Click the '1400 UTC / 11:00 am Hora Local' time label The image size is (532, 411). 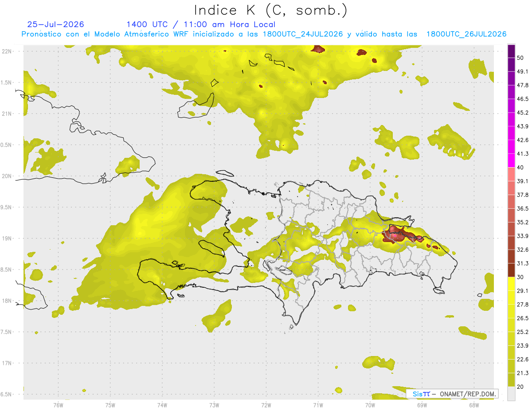[201, 25]
